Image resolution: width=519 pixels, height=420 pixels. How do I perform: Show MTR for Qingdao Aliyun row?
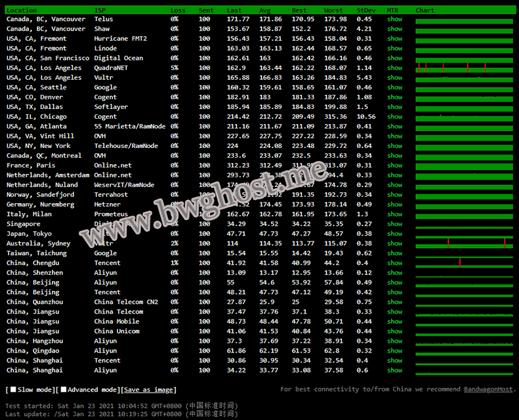pyautogui.click(x=394, y=351)
